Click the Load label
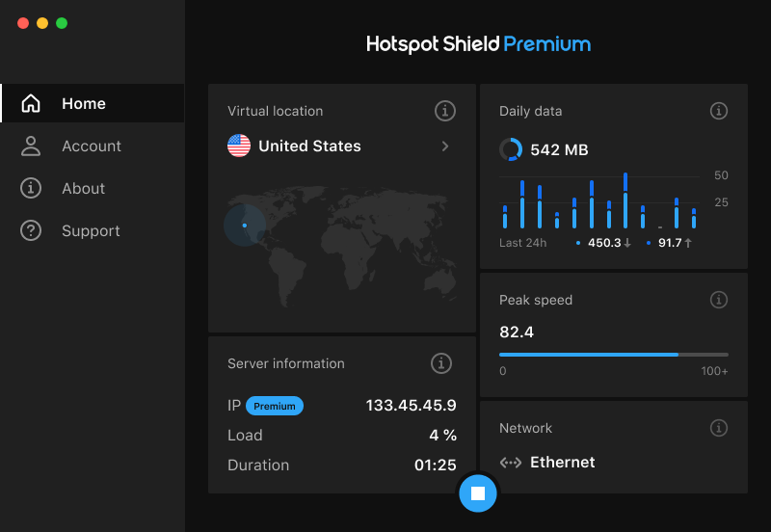This screenshot has height=532, width=771. (245, 435)
